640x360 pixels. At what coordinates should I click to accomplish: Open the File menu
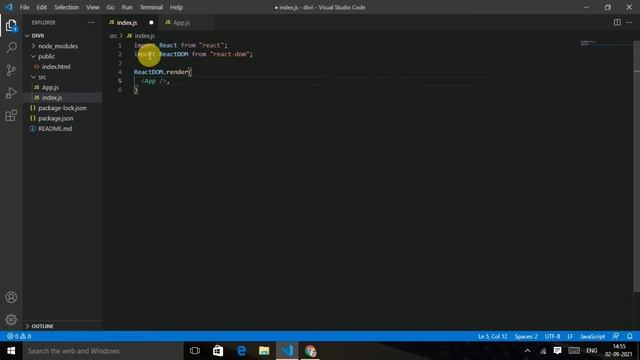pos(24,7)
